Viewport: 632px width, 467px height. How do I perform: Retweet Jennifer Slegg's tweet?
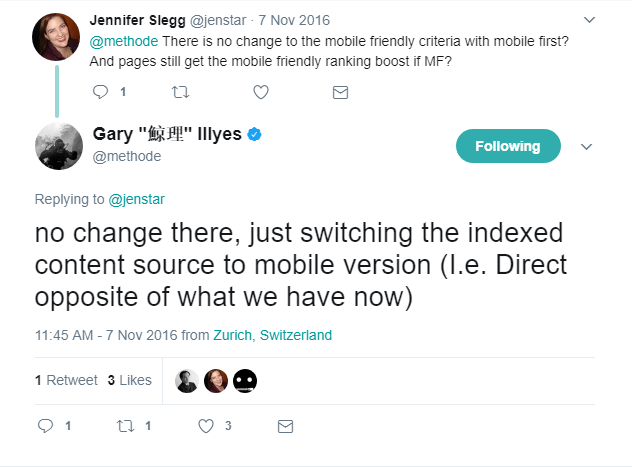click(180, 92)
